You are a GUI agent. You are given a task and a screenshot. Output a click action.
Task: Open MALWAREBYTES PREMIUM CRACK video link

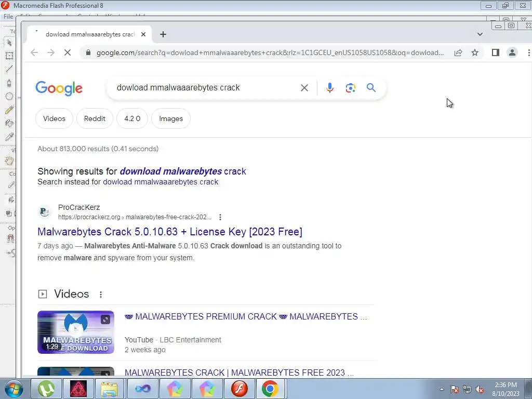pos(245,316)
